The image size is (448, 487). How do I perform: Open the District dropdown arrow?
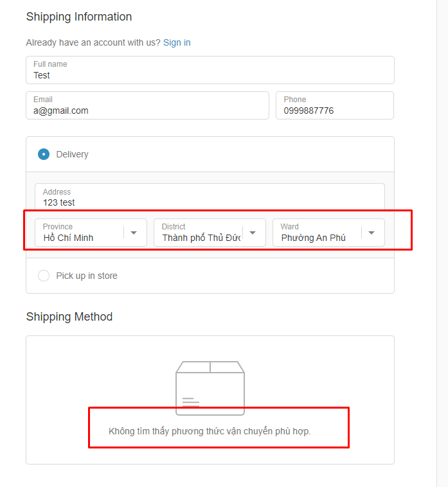[253, 233]
